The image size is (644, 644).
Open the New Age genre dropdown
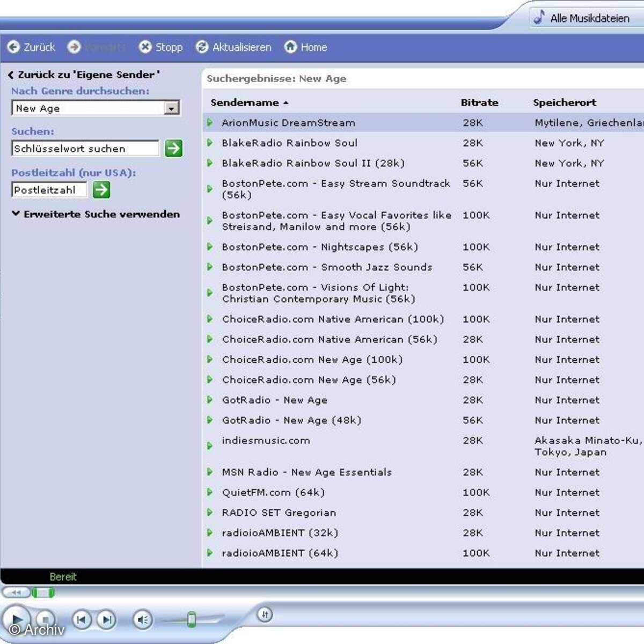click(171, 108)
